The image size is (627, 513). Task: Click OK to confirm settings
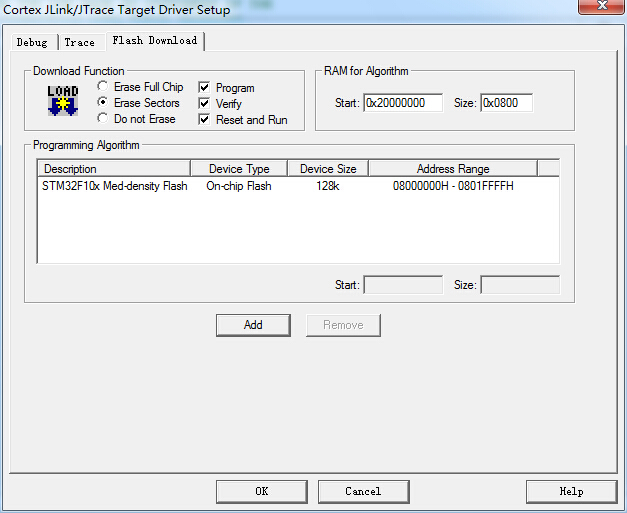[x=261, y=491]
